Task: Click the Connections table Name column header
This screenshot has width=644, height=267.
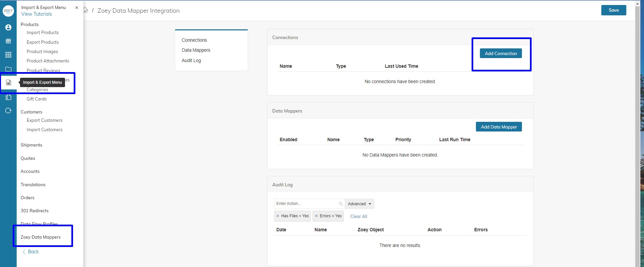Action: [x=286, y=66]
